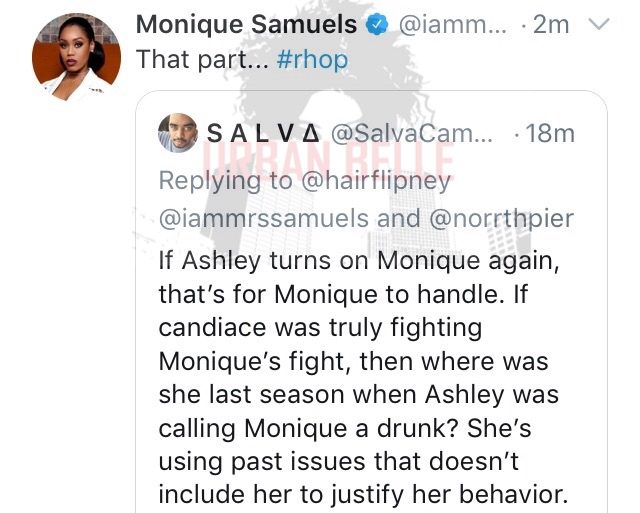Open the @iammrssamuels mention
Image resolution: width=640 pixels, height=513 pixels.
click(264, 218)
